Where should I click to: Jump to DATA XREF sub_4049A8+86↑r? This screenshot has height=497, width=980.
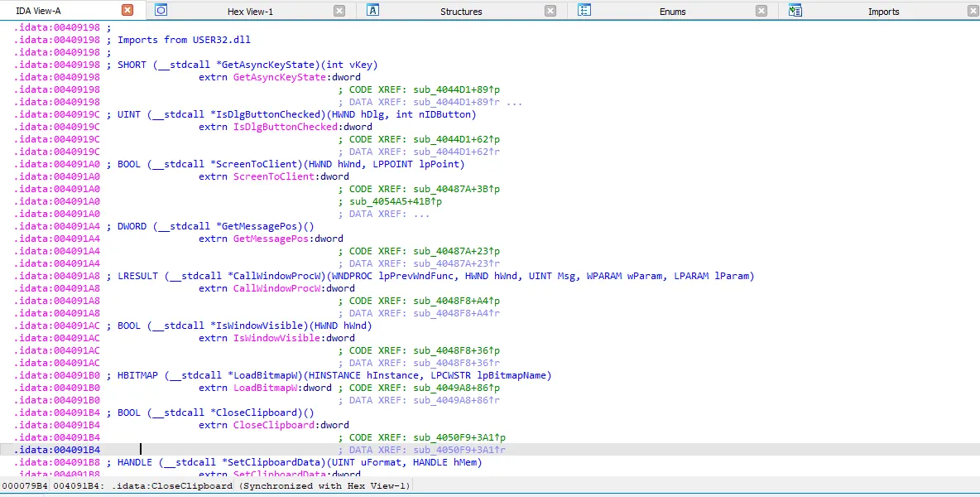456,400
